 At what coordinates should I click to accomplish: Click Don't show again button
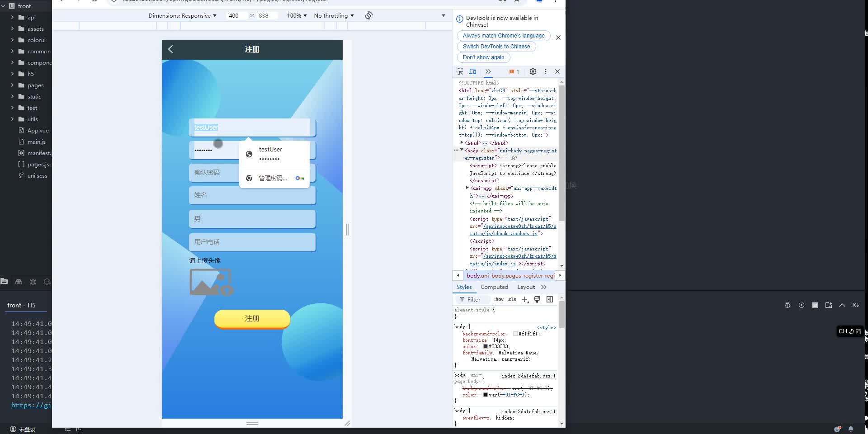tap(483, 57)
